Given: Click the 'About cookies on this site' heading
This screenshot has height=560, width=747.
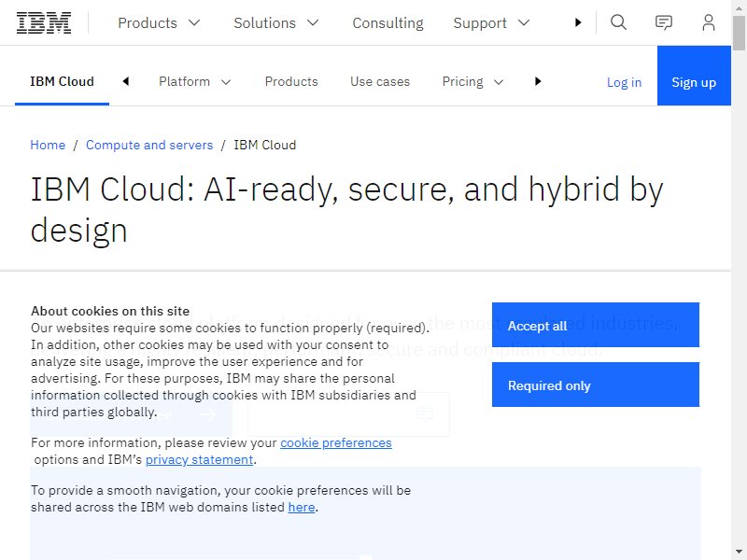Looking at the screenshot, I should tap(110, 311).
